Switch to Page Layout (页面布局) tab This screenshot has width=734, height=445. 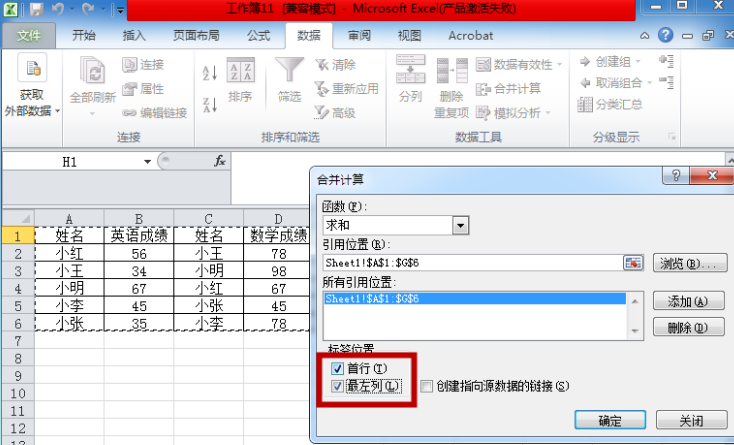pos(196,35)
